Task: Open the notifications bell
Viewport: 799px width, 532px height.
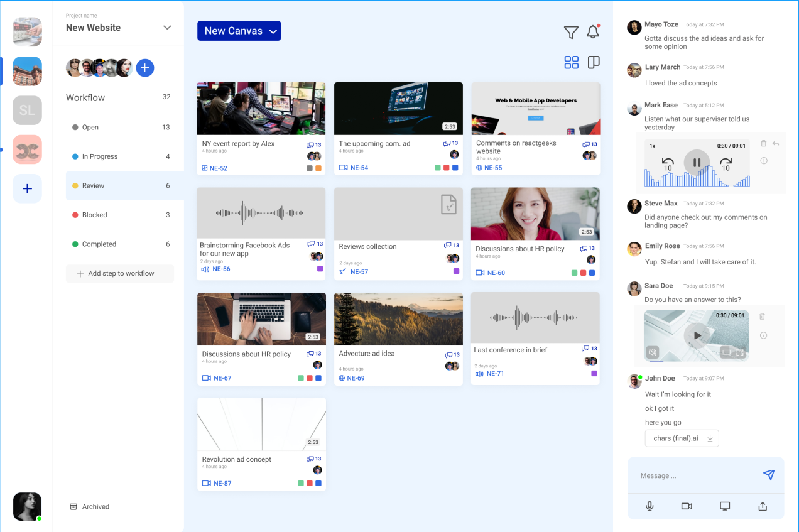Action: click(x=593, y=31)
